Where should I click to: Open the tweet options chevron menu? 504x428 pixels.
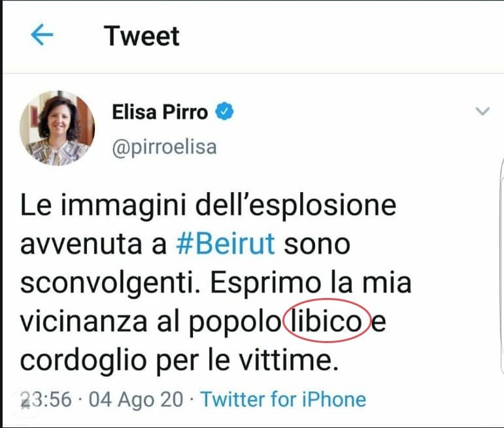pos(482,111)
